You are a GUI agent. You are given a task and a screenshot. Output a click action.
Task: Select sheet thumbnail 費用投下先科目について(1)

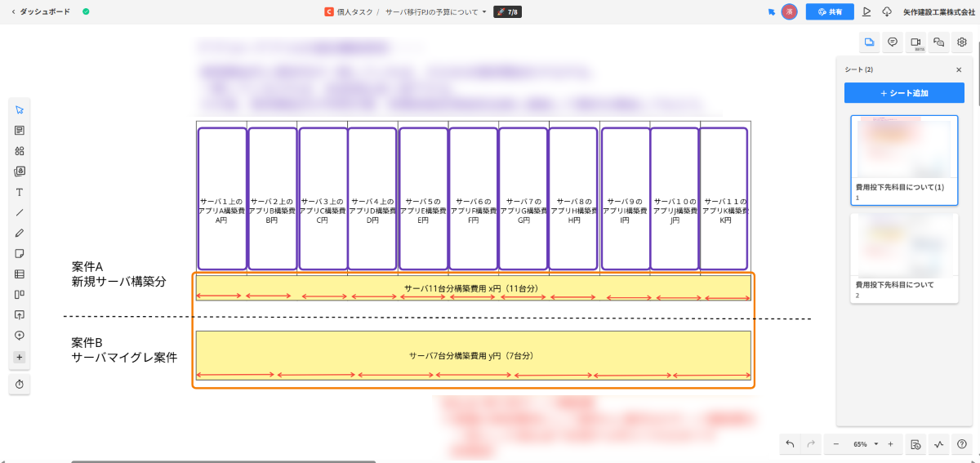[x=904, y=160]
